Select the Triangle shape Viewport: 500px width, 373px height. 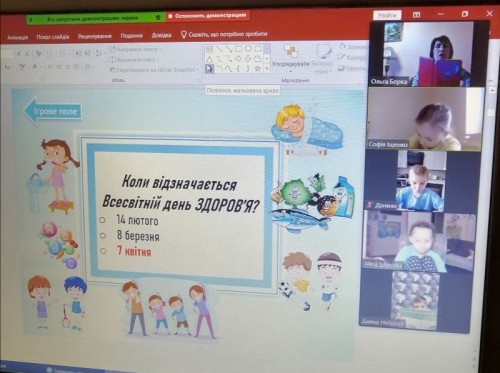[x=209, y=59]
